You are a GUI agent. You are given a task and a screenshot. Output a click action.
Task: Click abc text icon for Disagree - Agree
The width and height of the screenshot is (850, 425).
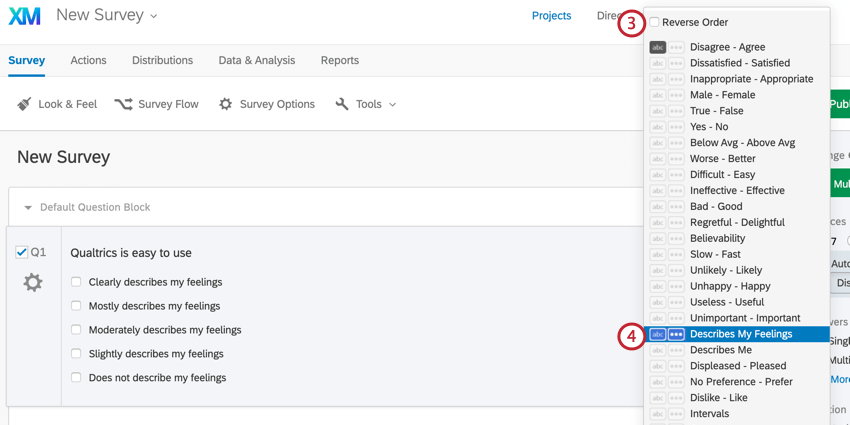[x=658, y=47]
